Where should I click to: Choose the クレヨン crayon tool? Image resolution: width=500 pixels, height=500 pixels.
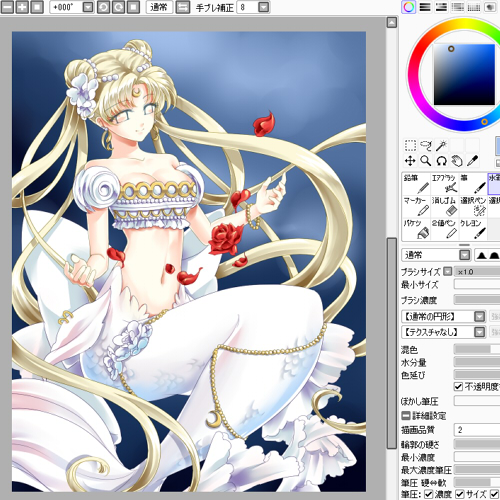click(x=473, y=229)
